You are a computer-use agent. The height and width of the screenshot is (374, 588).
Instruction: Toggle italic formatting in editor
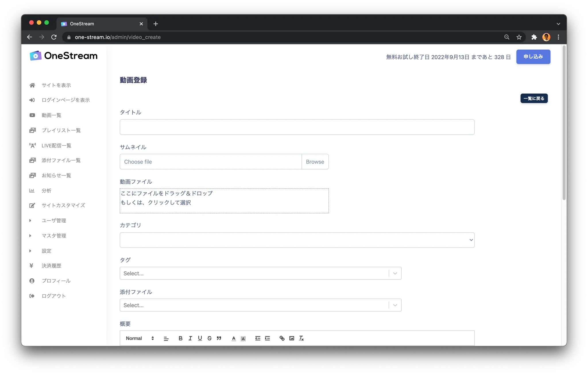point(190,338)
